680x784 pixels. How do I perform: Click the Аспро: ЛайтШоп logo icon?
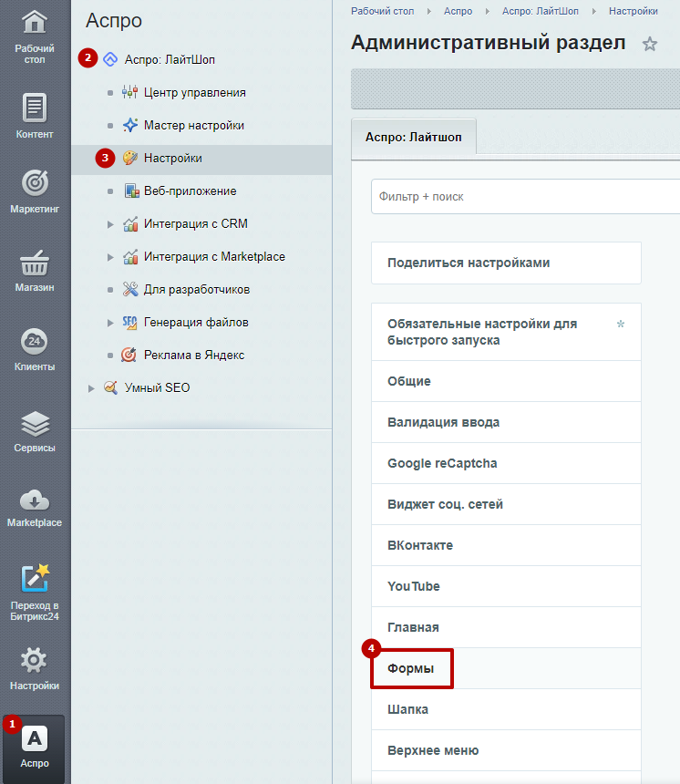[110, 59]
